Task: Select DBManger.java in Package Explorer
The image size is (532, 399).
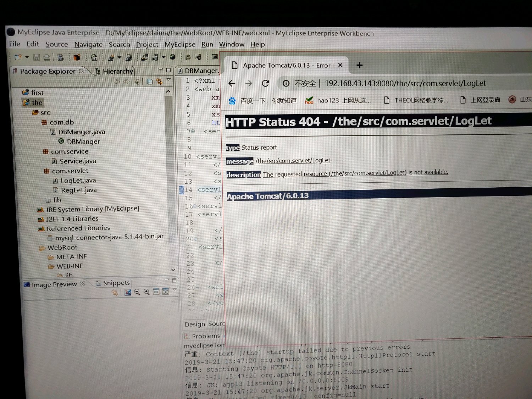Action: point(78,132)
